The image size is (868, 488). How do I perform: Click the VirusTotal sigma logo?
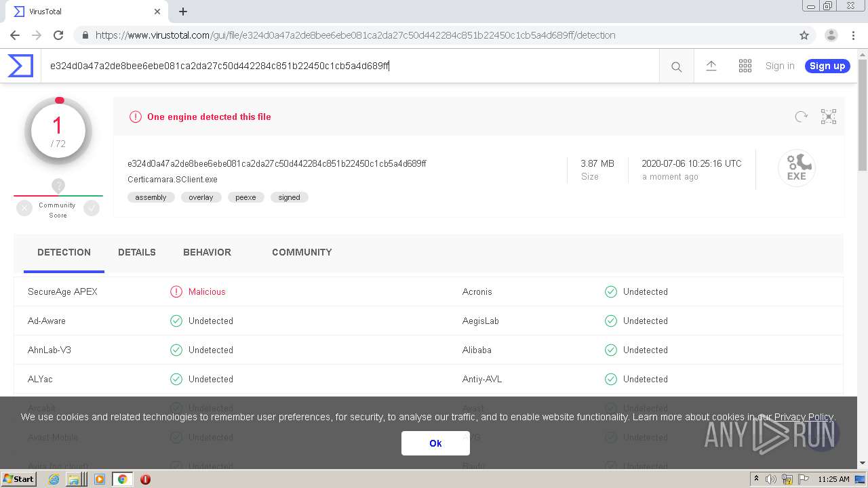coord(20,66)
